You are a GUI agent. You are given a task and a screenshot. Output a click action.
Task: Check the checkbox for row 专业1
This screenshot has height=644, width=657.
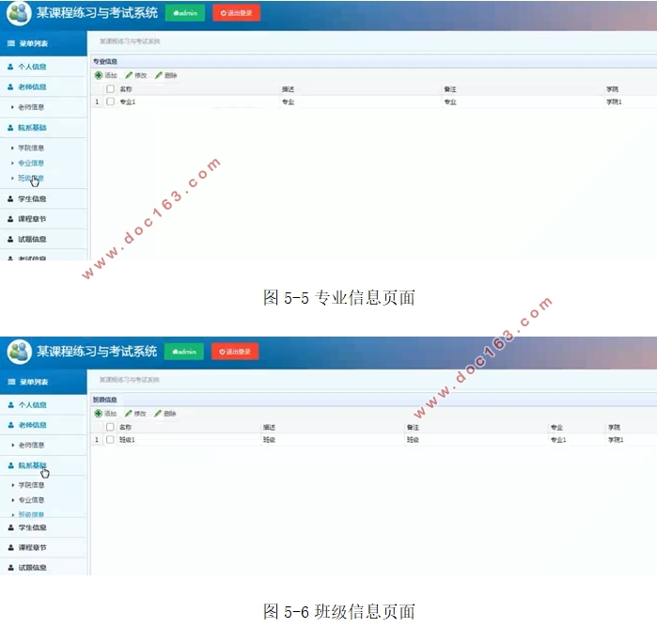110,102
